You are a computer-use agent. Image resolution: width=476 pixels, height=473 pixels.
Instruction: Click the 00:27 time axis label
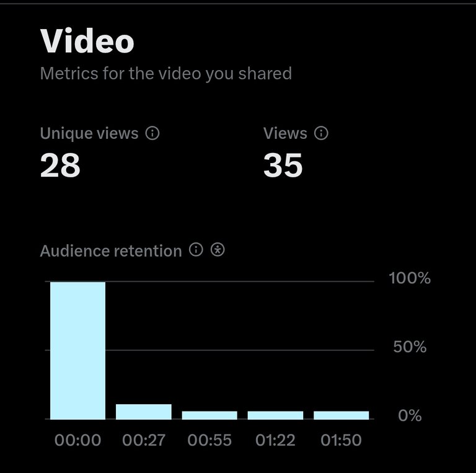point(144,440)
